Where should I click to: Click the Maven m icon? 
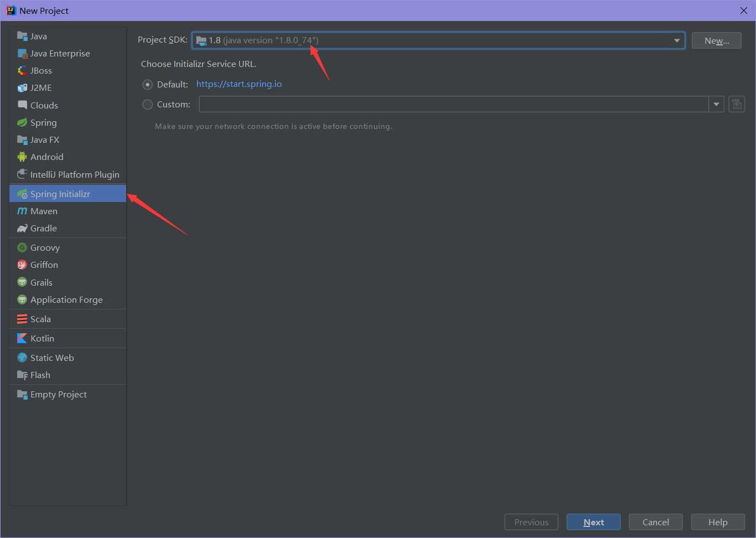coord(22,211)
